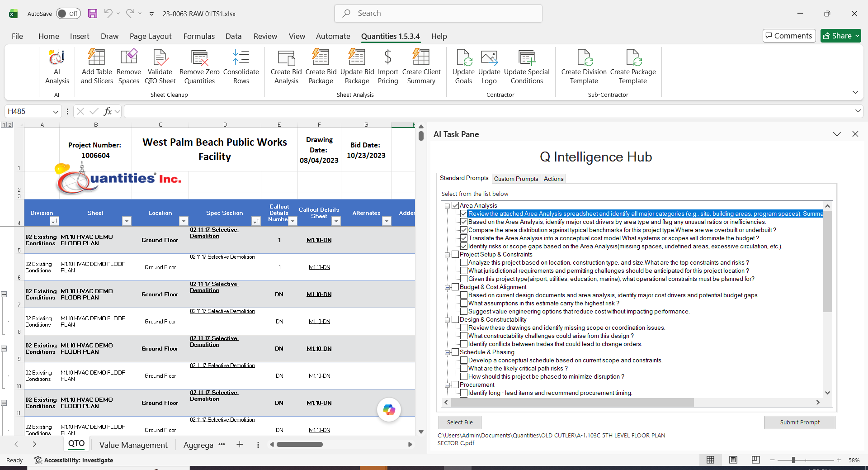
Task: Click Add Table and Slicers
Action: [x=97, y=67]
